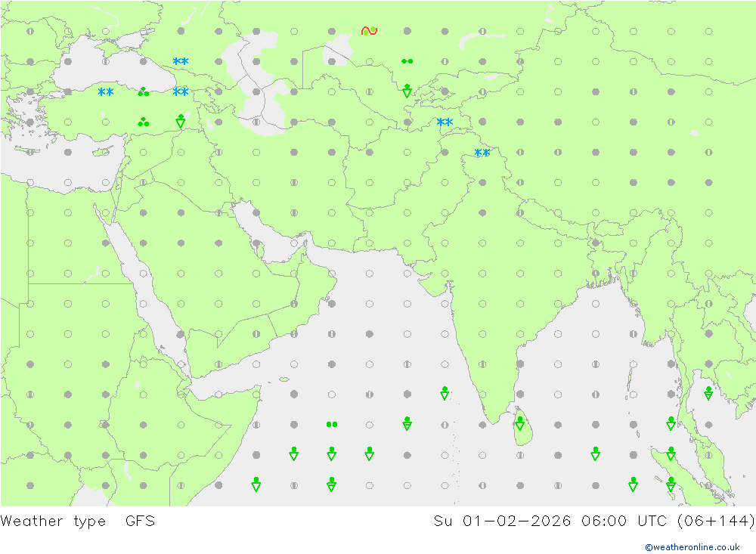Select the shower symbol over Thailand and Cambodia

coord(708,393)
